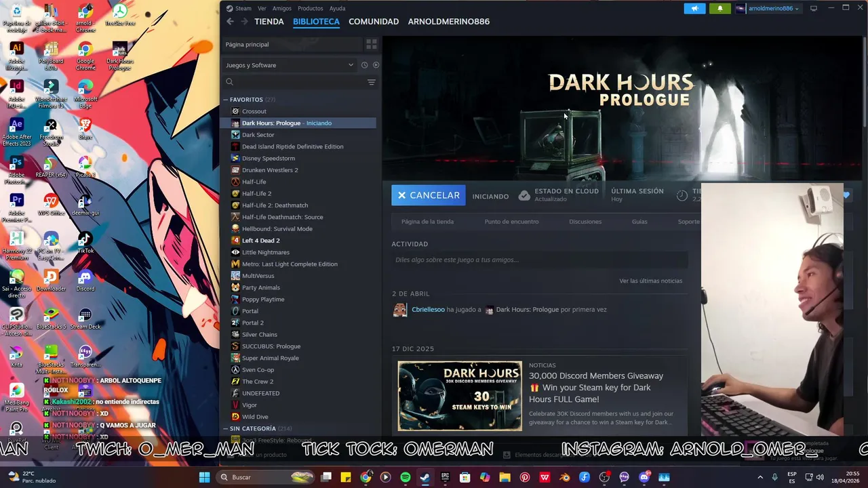
Task: Open Adobe After Effects 2023 desktop icon
Action: [17, 132]
